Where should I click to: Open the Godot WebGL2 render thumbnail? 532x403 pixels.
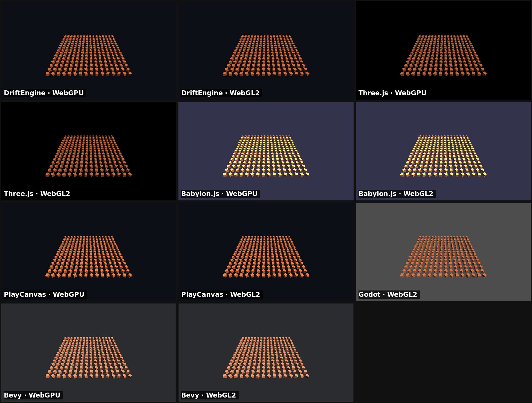[x=443, y=252]
